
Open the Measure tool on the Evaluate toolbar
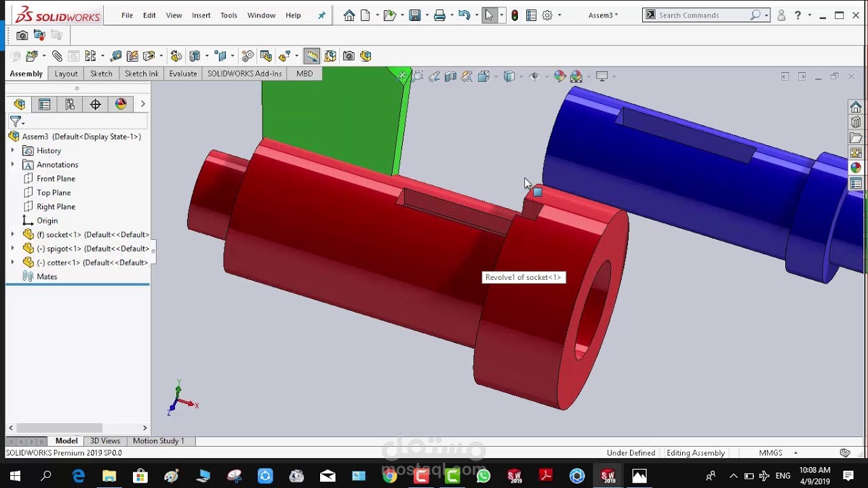(116, 55)
